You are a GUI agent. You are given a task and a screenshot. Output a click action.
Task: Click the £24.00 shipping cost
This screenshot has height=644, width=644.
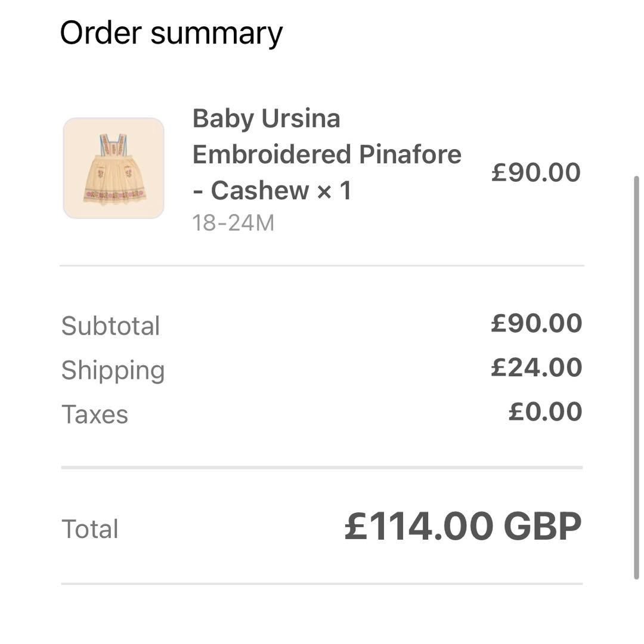(x=536, y=367)
